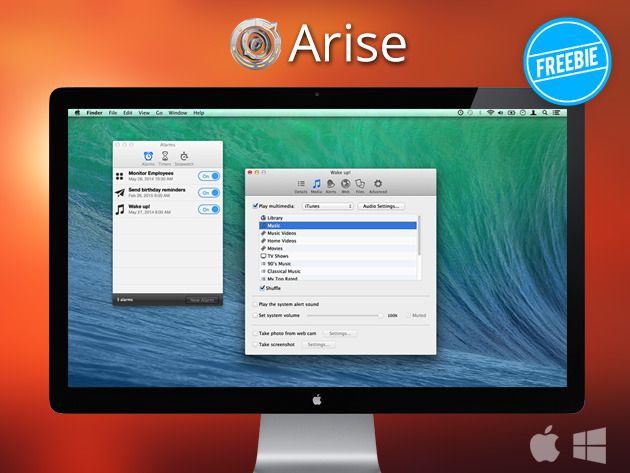Open the Stopwatch icon in Alarms window
Image resolution: width=630 pixels, height=473 pixels.
click(184, 157)
